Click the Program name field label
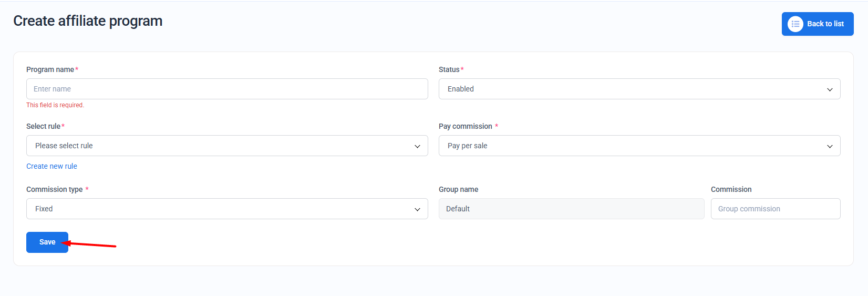 coord(50,69)
